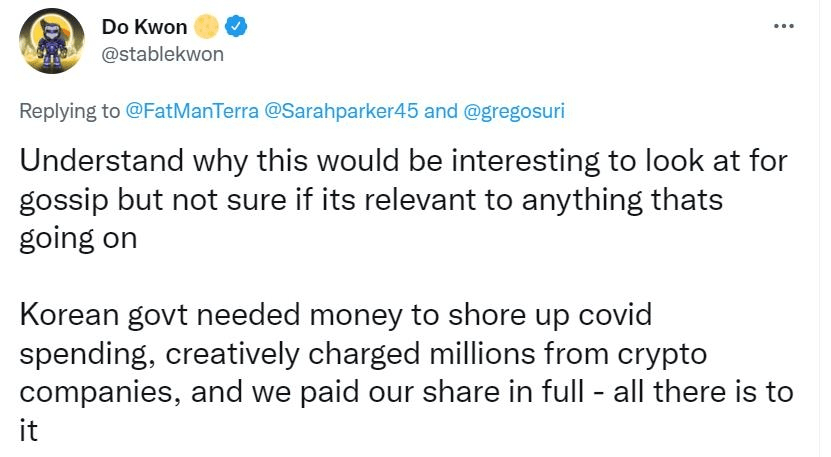831x457 pixels.
Task: Click the yellow moon emoji beside the name
Action: 206,27
